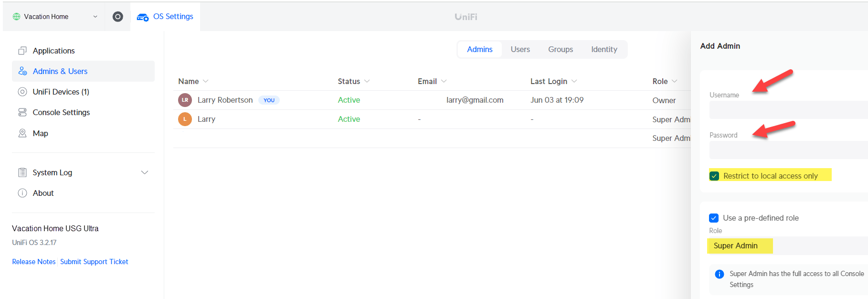Click Vacation Home USG Ultra device name
This screenshot has width=868, height=299.
[55, 228]
